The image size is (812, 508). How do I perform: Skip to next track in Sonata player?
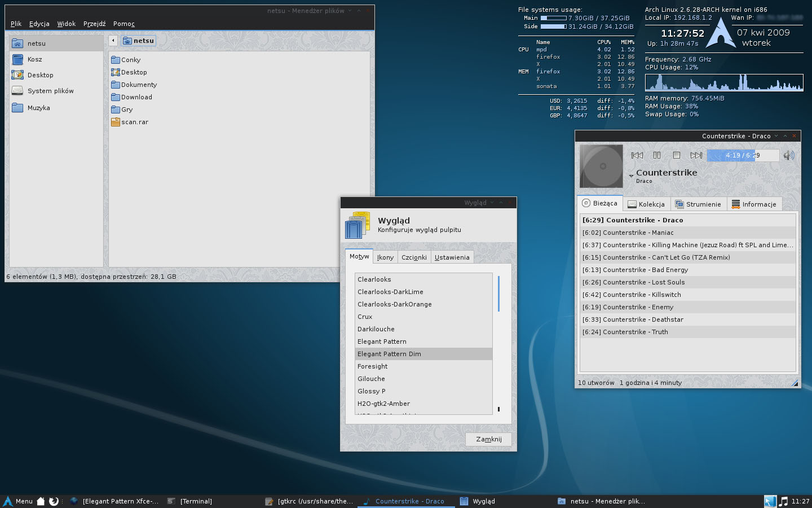click(x=696, y=155)
